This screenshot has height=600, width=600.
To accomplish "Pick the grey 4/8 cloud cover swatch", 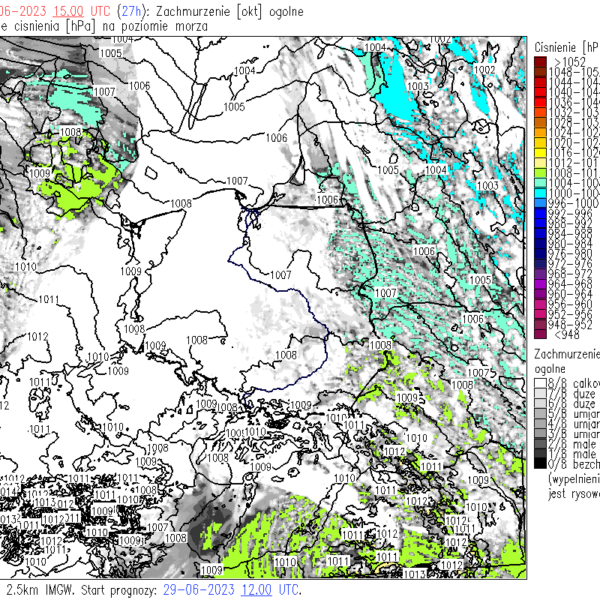I will tap(540, 423).
